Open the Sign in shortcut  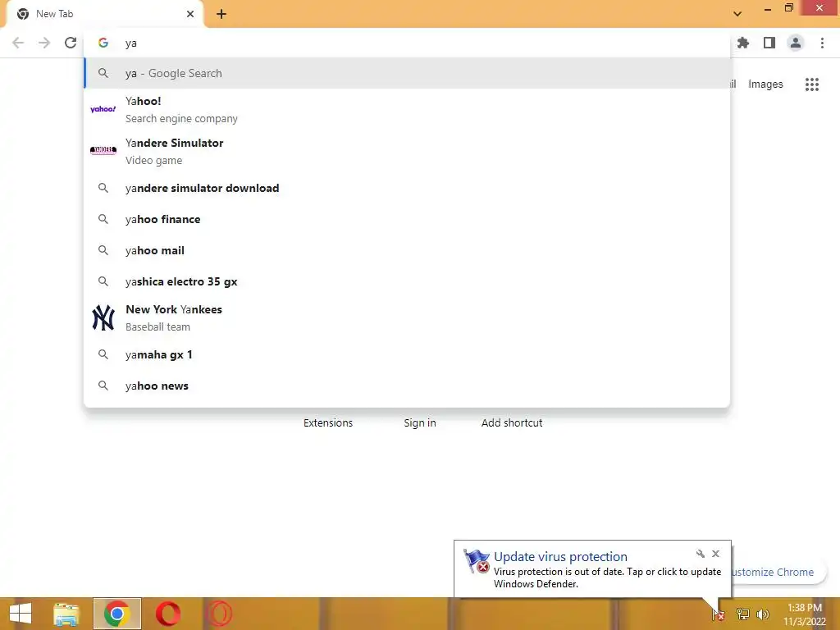tap(420, 422)
